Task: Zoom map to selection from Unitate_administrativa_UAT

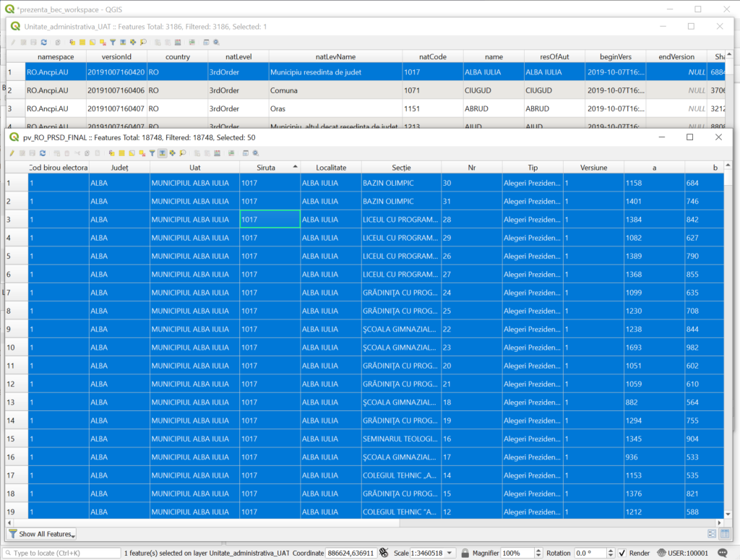Action: click(143, 43)
